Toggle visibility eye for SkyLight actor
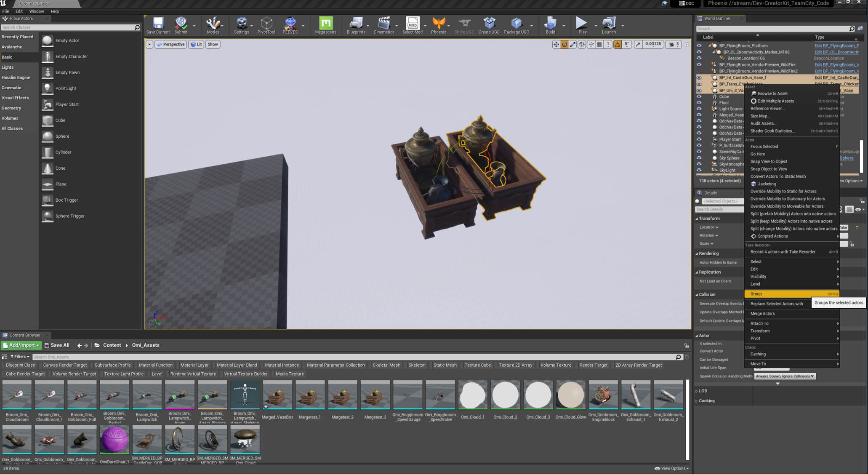This screenshot has height=475, width=868. pyautogui.click(x=699, y=170)
